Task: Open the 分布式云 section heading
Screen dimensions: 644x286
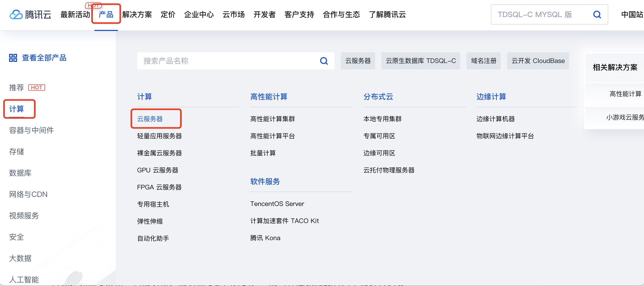Action: pos(378,97)
